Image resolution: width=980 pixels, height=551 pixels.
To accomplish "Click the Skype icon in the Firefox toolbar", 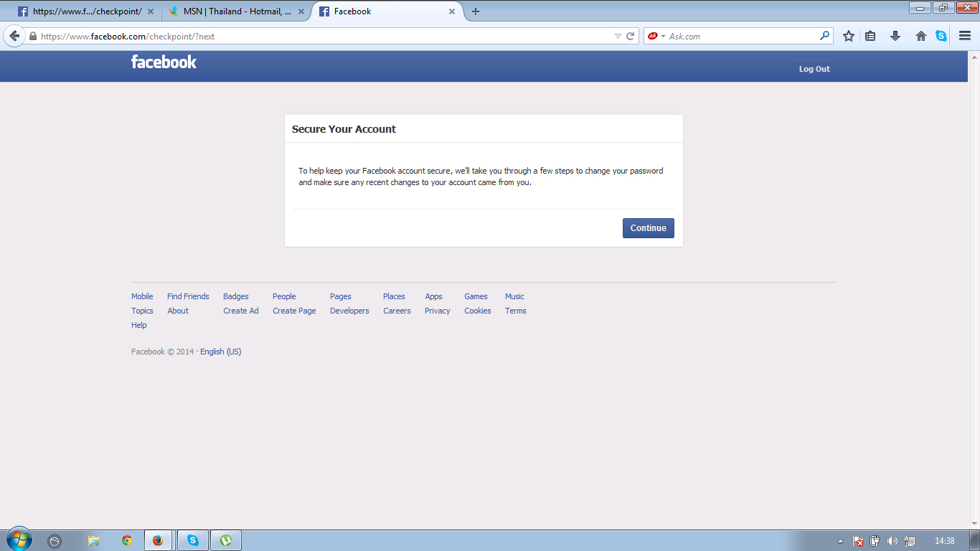I will 941,36.
